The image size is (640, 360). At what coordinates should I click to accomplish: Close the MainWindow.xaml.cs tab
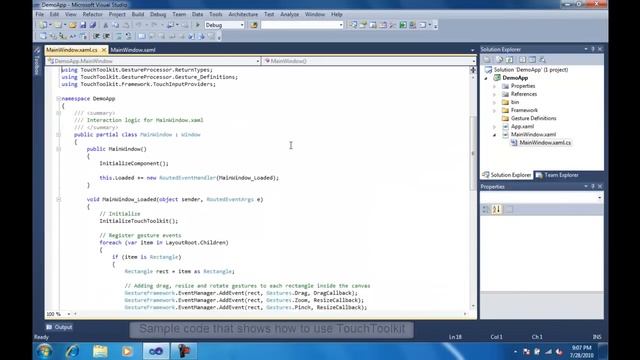tap(104, 50)
